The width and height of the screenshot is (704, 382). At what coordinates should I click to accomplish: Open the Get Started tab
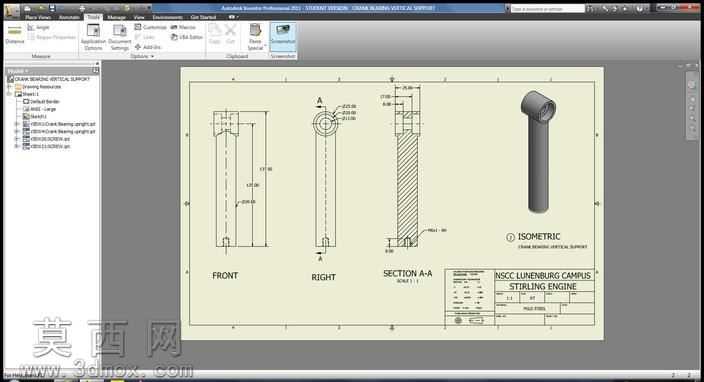pyautogui.click(x=203, y=17)
